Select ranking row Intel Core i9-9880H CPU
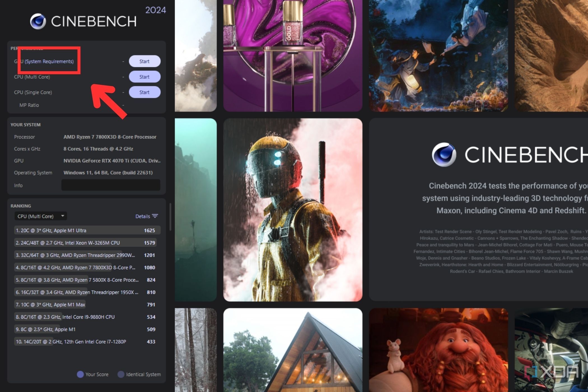This screenshot has height=392, width=588. coord(87,317)
